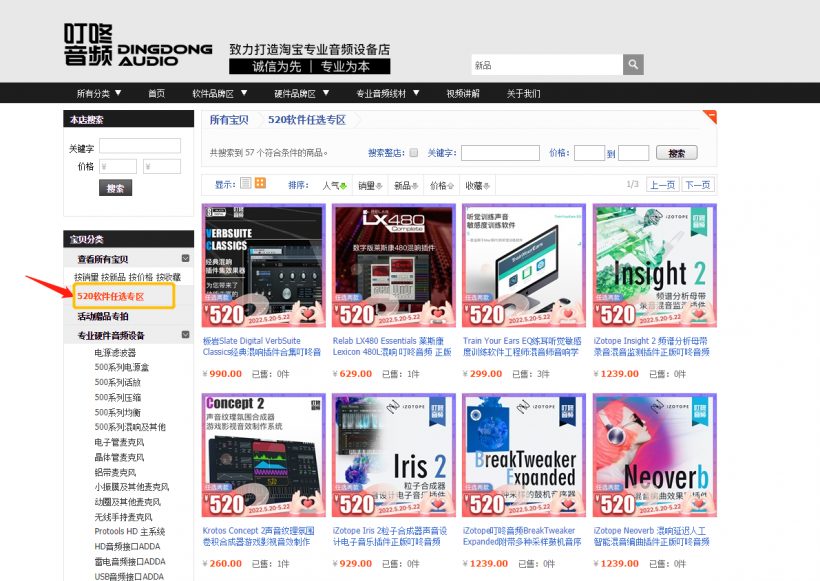Viewport: 820px width, 581px height.
Task: Open the Train Your Ears EQ title link
Action: (522, 346)
